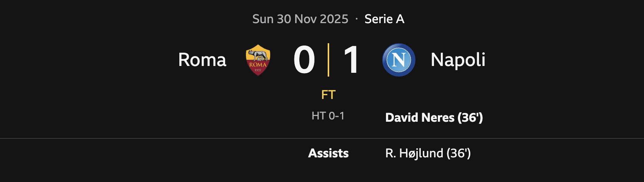Click the Assists heading
This screenshot has width=644, height=182.
[x=328, y=153]
